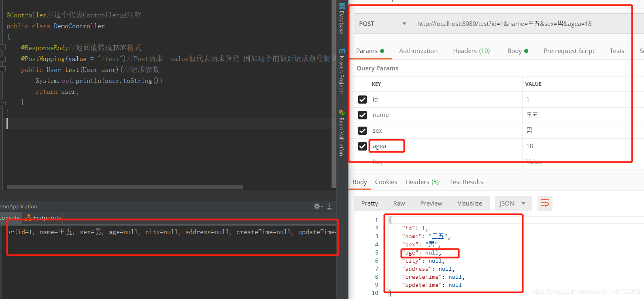This screenshot has width=644, height=299.
Task: Select the Preview view button
Action: coord(431,203)
